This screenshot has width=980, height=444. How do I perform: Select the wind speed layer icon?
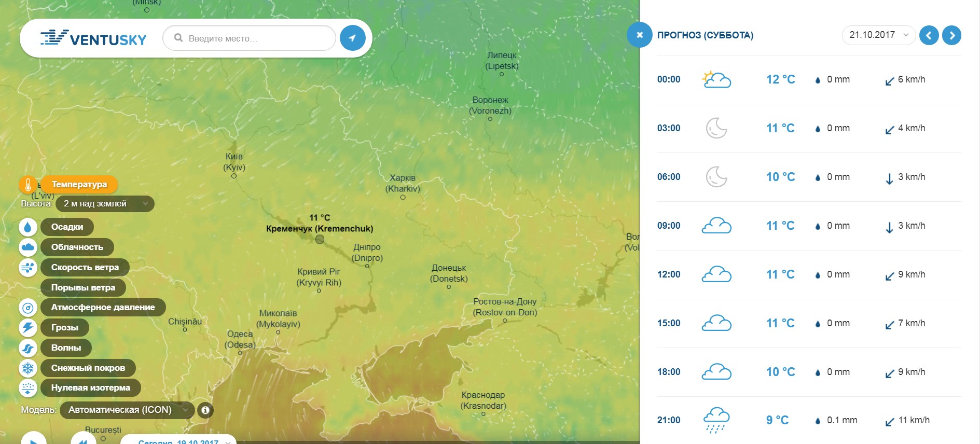pos(28,268)
